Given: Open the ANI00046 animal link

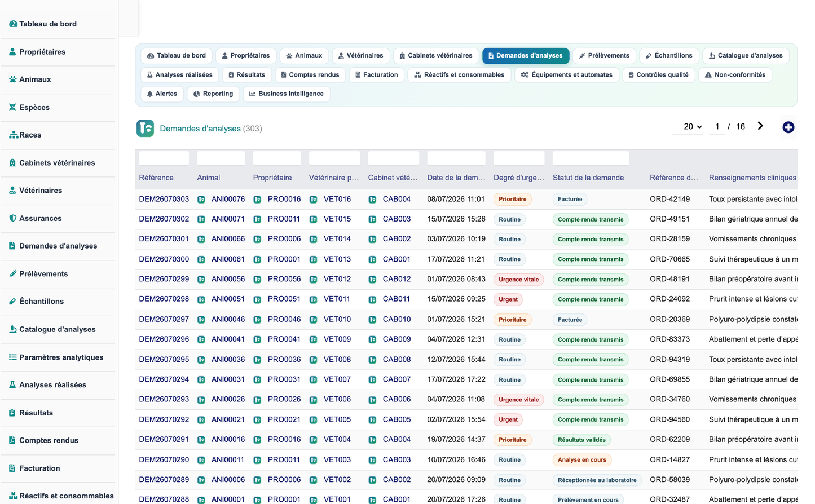Looking at the screenshot, I should point(228,319).
